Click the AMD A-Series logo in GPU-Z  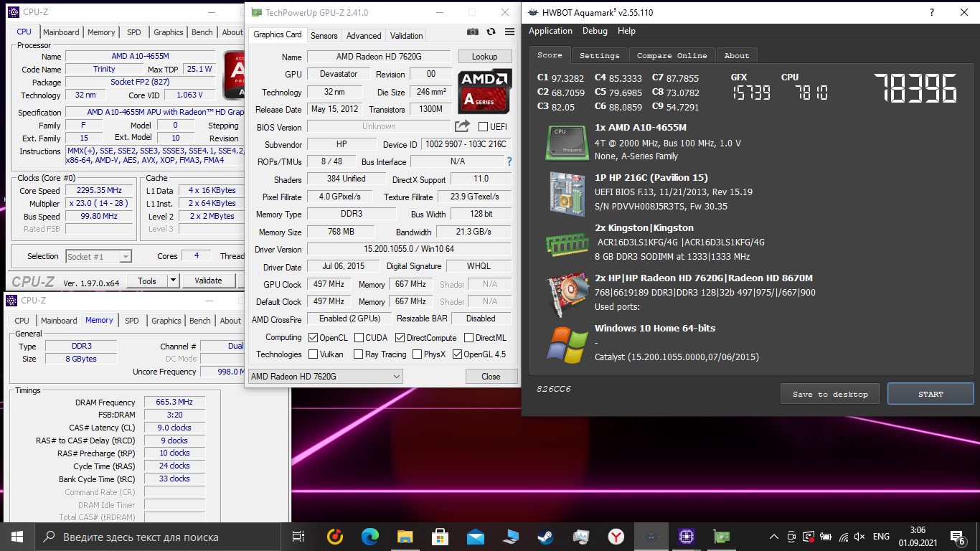[x=485, y=91]
